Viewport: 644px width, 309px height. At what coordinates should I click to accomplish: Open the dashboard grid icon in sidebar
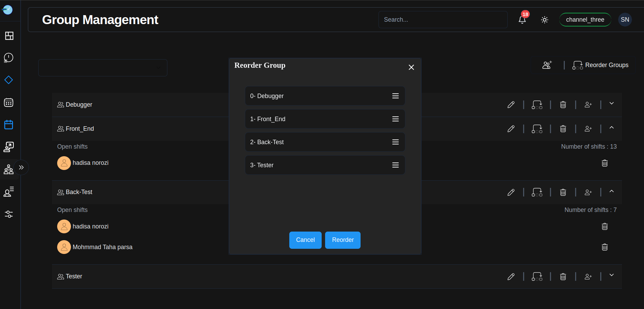[9, 36]
